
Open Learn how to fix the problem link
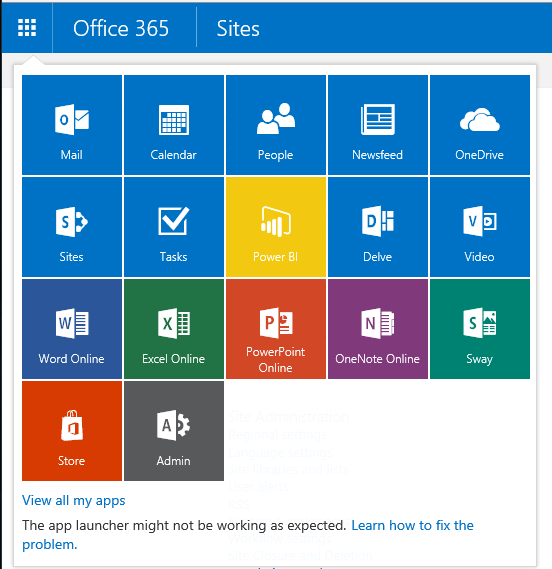(248, 535)
